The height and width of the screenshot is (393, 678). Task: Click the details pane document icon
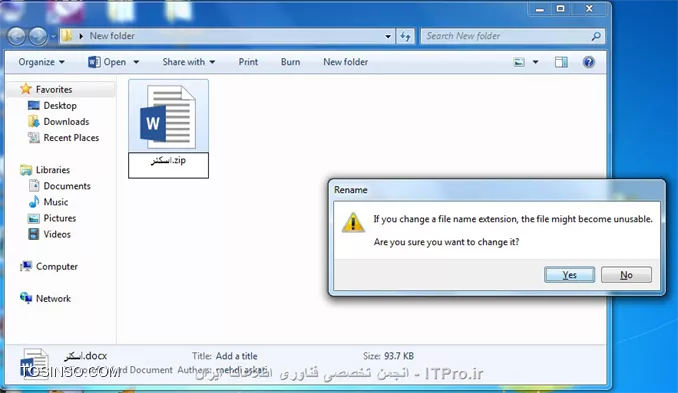35,364
